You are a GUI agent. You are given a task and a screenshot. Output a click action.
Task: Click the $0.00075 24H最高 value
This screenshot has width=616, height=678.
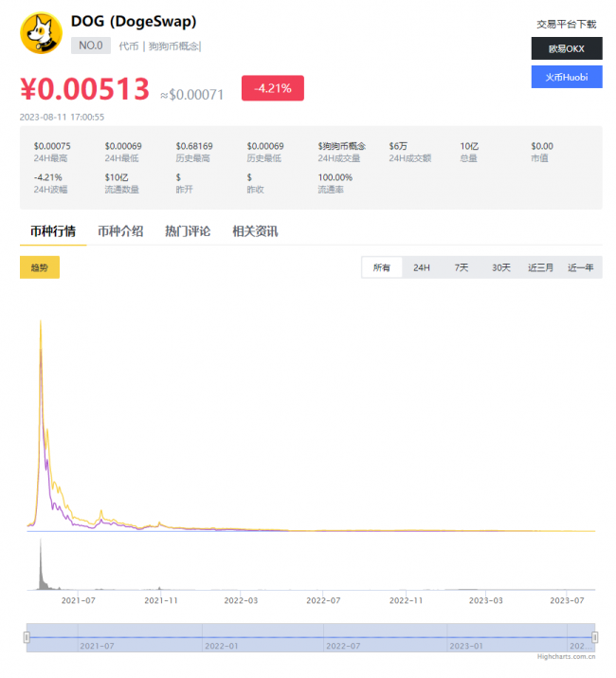(x=52, y=146)
